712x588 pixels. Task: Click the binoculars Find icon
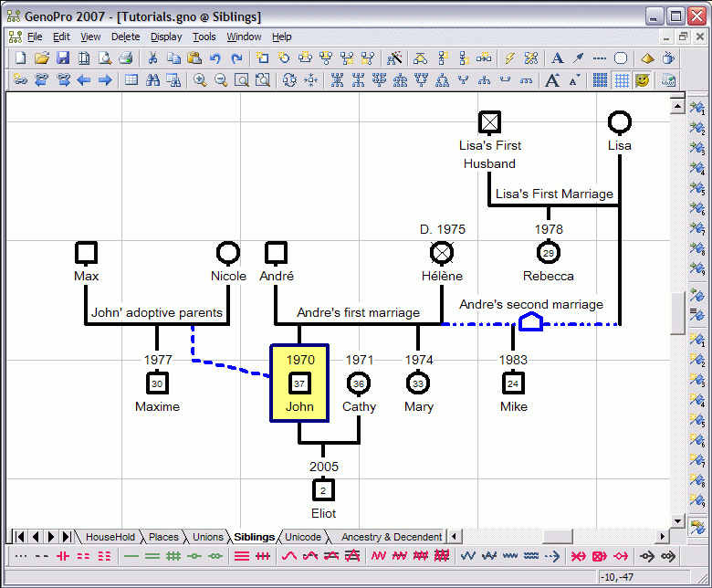coord(152,80)
